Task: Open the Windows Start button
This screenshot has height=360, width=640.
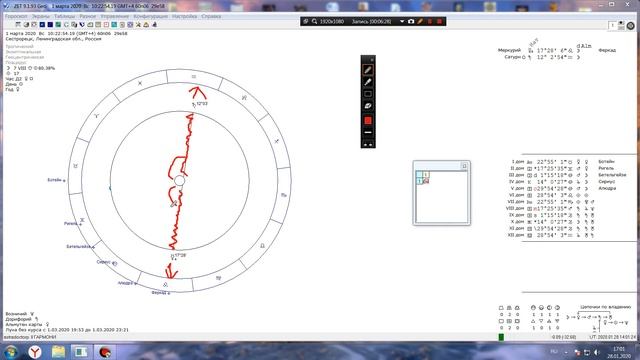Action: 11,351
